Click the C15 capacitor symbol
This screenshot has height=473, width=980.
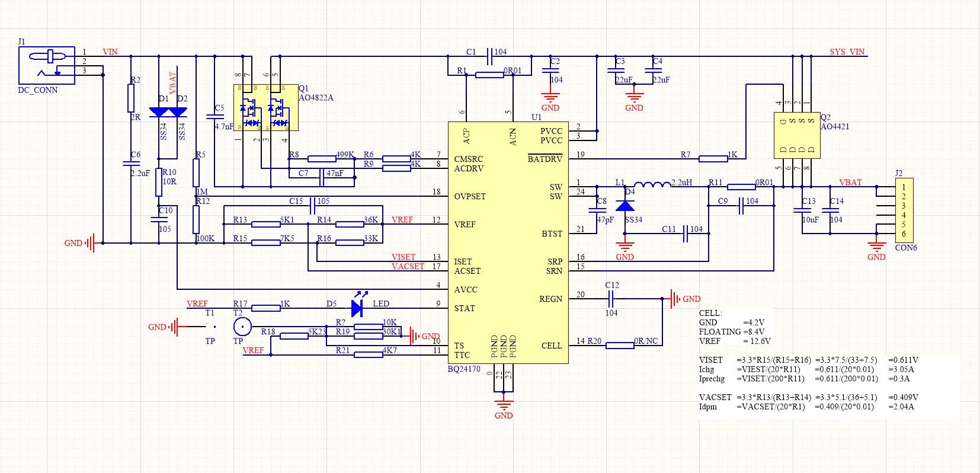(x=313, y=206)
